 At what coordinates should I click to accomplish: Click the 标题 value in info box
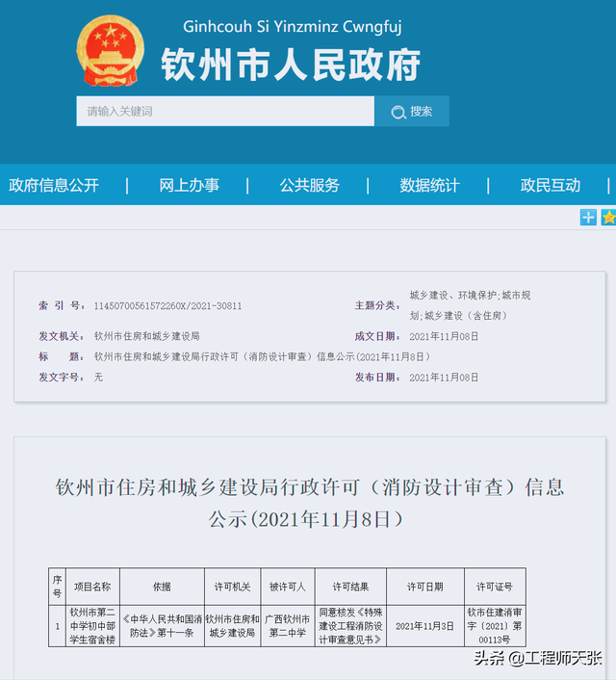point(262,356)
